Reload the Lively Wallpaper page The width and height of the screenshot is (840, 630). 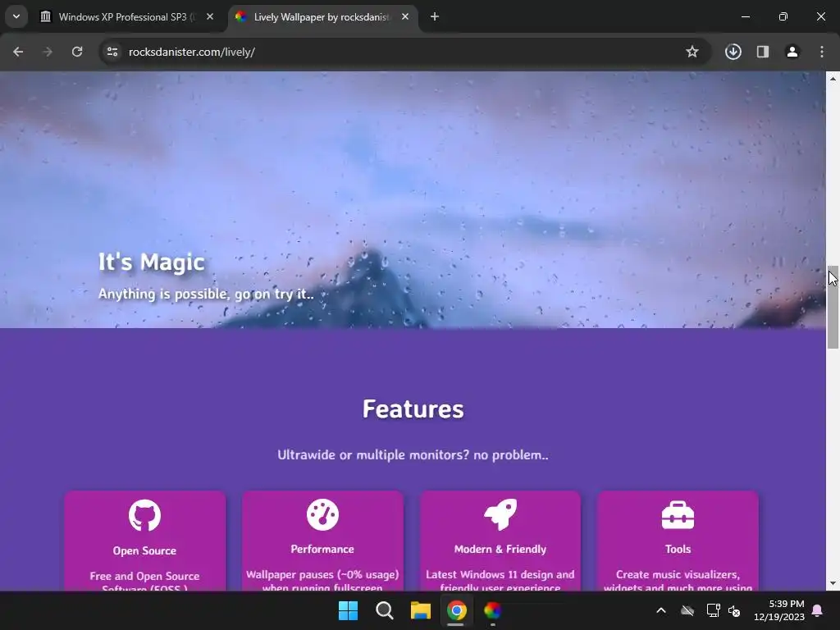coord(77,52)
